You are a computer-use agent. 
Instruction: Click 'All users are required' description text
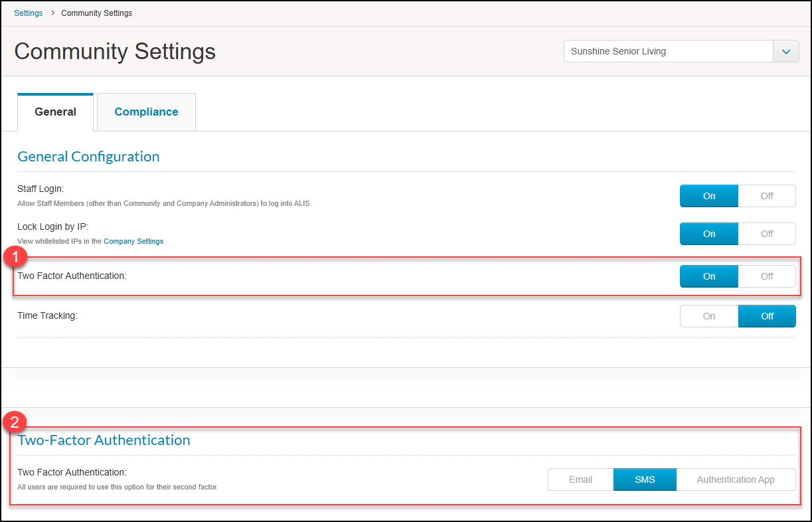coord(118,487)
